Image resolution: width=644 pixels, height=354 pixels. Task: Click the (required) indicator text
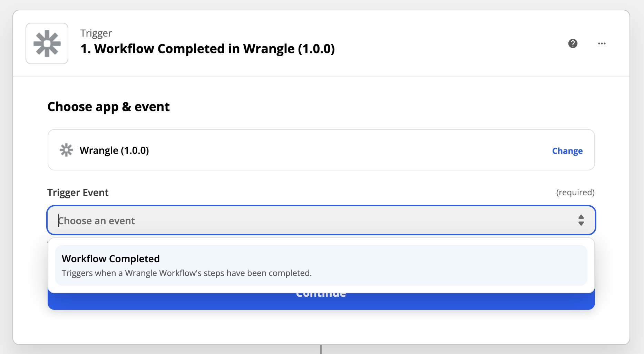pos(575,192)
